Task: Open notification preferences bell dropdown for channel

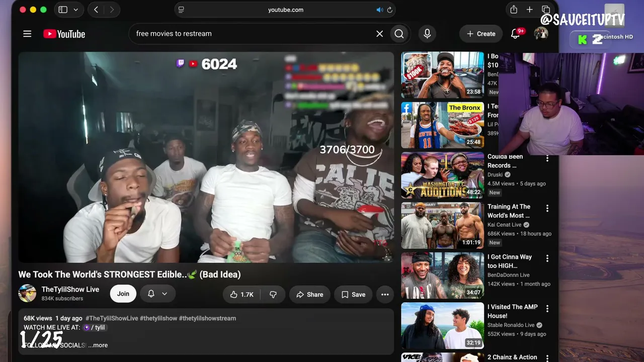Action: tap(157, 294)
